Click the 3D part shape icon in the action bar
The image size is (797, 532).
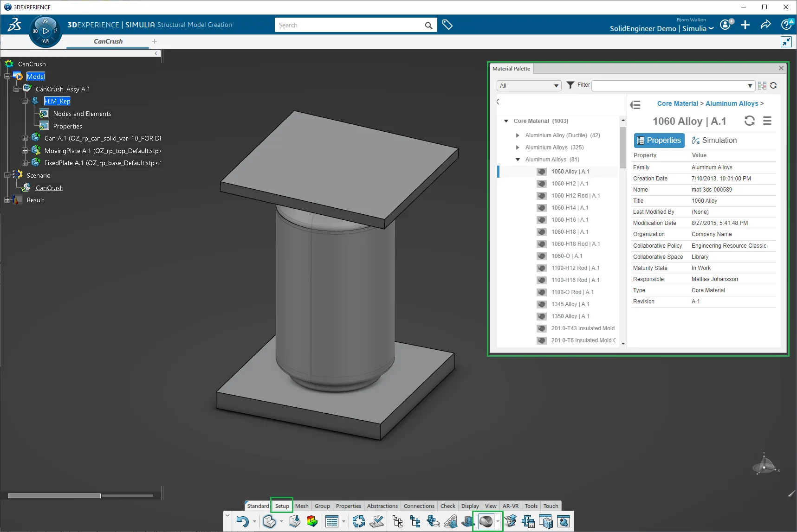point(269,521)
